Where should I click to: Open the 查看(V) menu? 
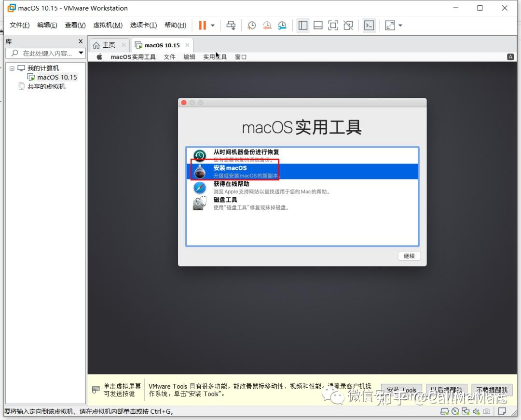[75, 25]
